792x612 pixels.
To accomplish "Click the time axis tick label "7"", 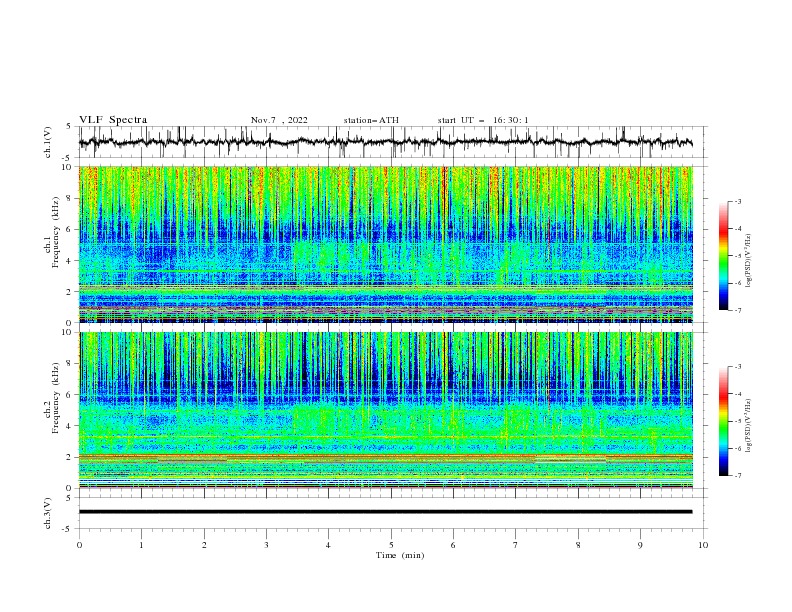I will pyautogui.click(x=516, y=545).
